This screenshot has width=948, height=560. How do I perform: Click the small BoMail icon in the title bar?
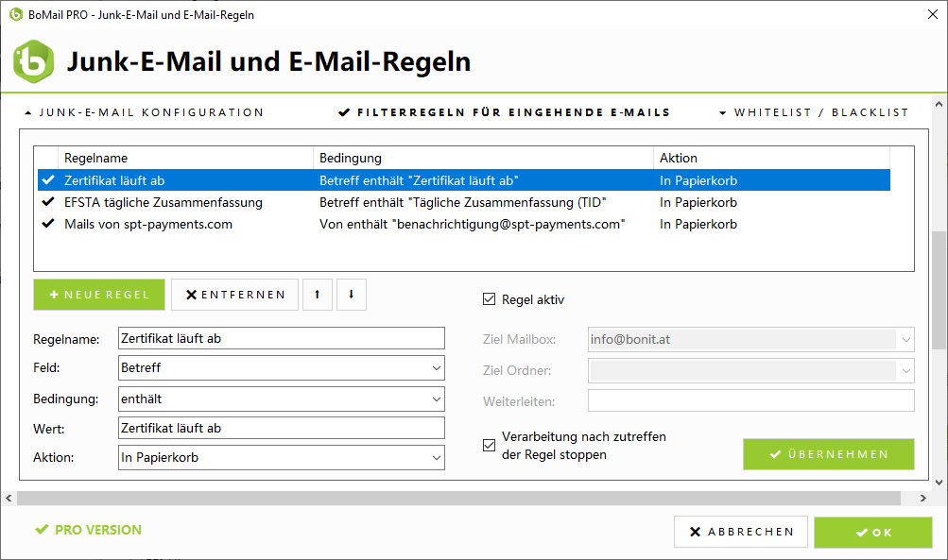coord(16,14)
